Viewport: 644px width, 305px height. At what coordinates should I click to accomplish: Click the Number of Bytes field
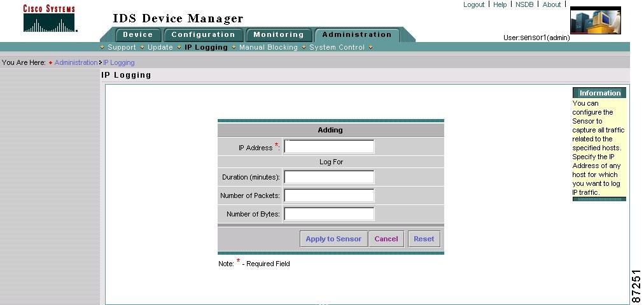pos(329,214)
